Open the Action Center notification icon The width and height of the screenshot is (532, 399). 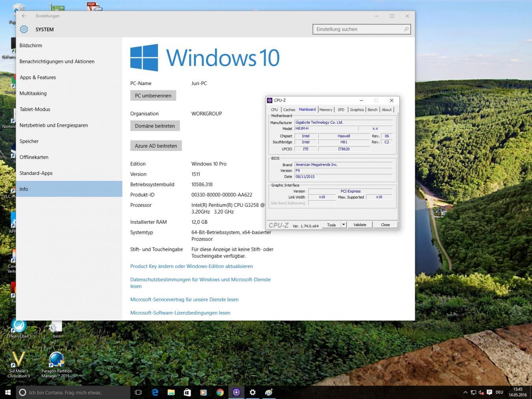coord(489,392)
